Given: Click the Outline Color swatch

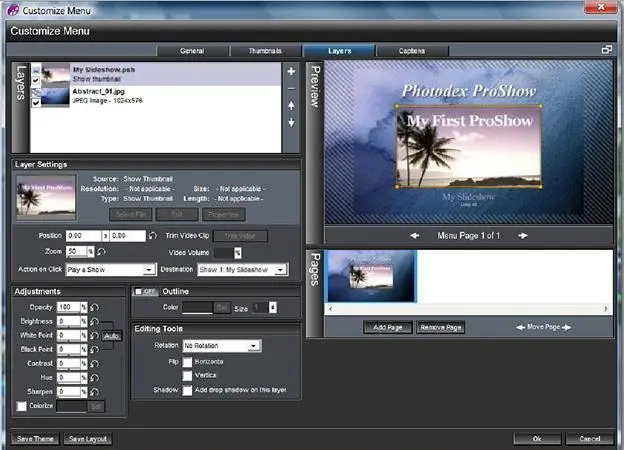Looking at the screenshot, I should point(197,308).
